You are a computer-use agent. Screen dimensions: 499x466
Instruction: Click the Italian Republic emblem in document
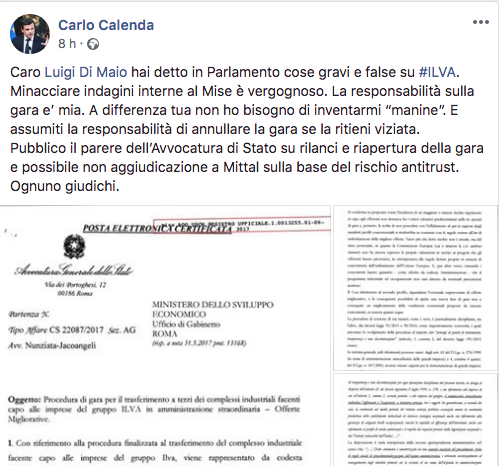coord(74,246)
